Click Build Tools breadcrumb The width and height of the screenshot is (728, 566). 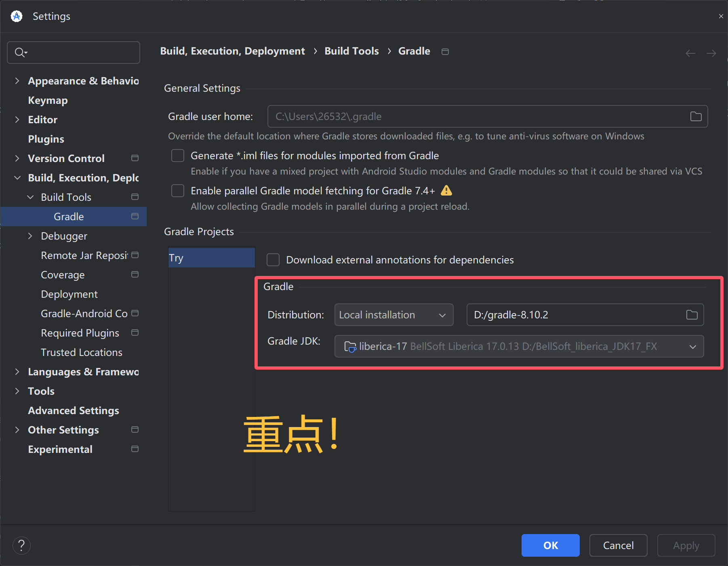(351, 51)
